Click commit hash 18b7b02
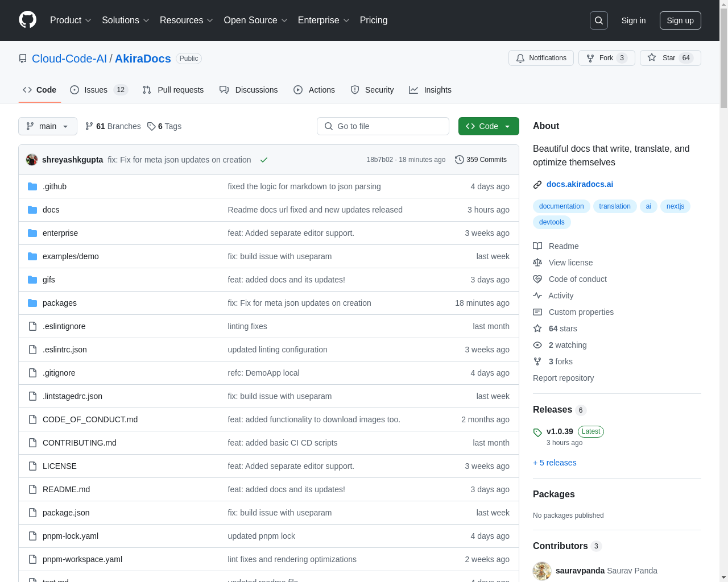728x582 pixels. (x=379, y=160)
